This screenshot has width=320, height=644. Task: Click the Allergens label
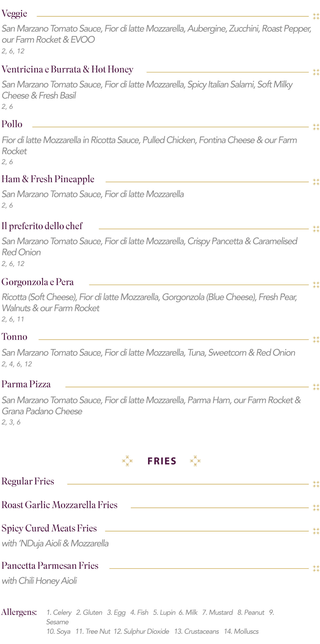19,612
